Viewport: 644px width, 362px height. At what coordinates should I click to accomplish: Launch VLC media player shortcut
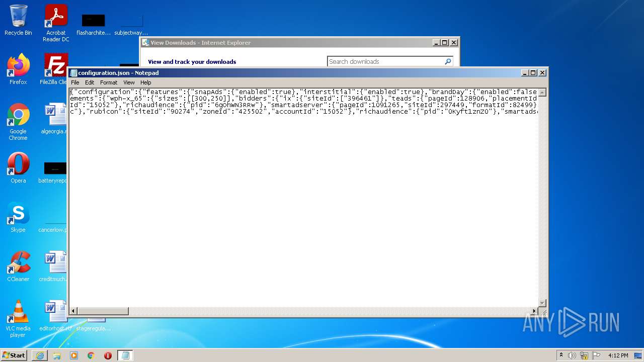click(18, 319)
